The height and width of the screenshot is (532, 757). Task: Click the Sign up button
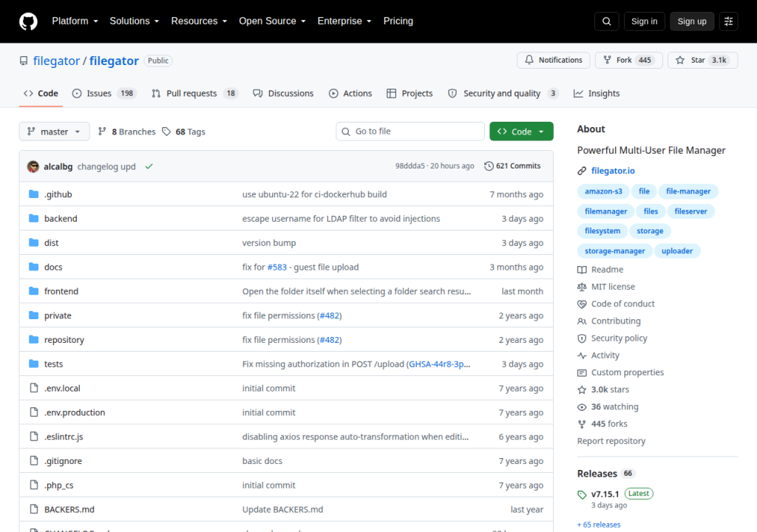692,21
